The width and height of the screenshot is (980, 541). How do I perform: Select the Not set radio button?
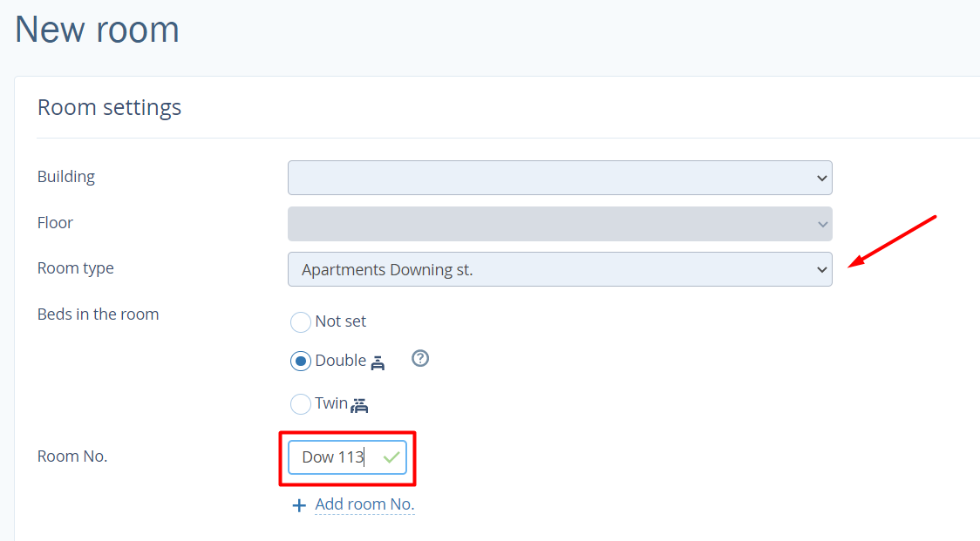click(301, 322)
